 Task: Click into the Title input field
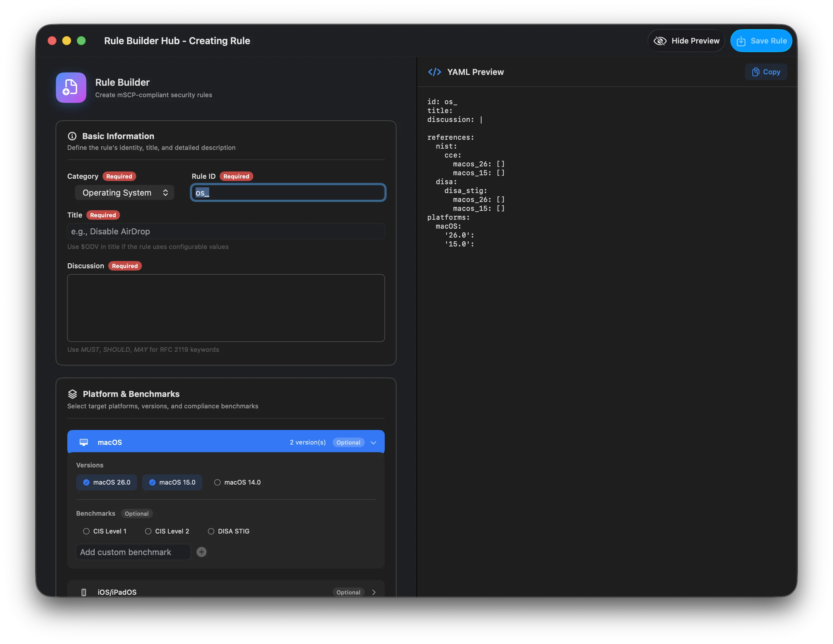coord(226,231)
